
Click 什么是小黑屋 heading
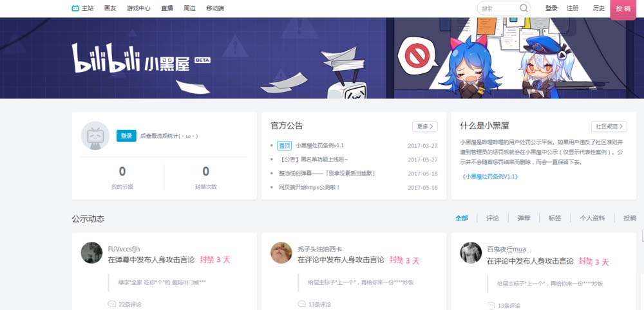point(485,126)
